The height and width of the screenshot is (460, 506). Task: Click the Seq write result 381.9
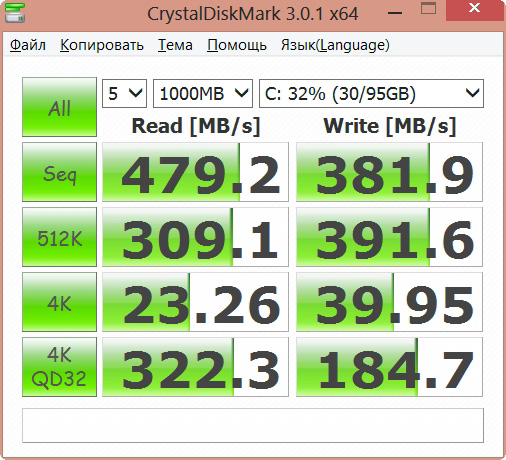click(x=389, y=172)
